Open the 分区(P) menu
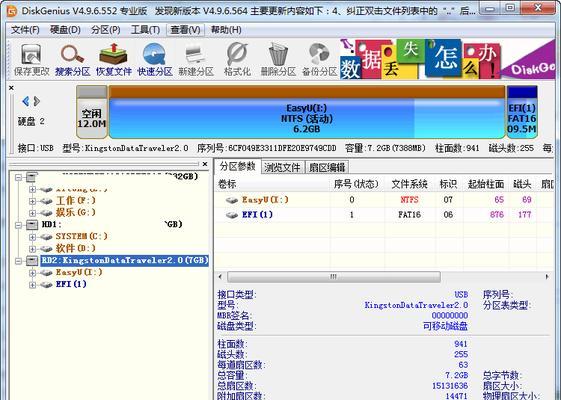The width and height of the screenshot is (561, 400). [x=106, y=30]
